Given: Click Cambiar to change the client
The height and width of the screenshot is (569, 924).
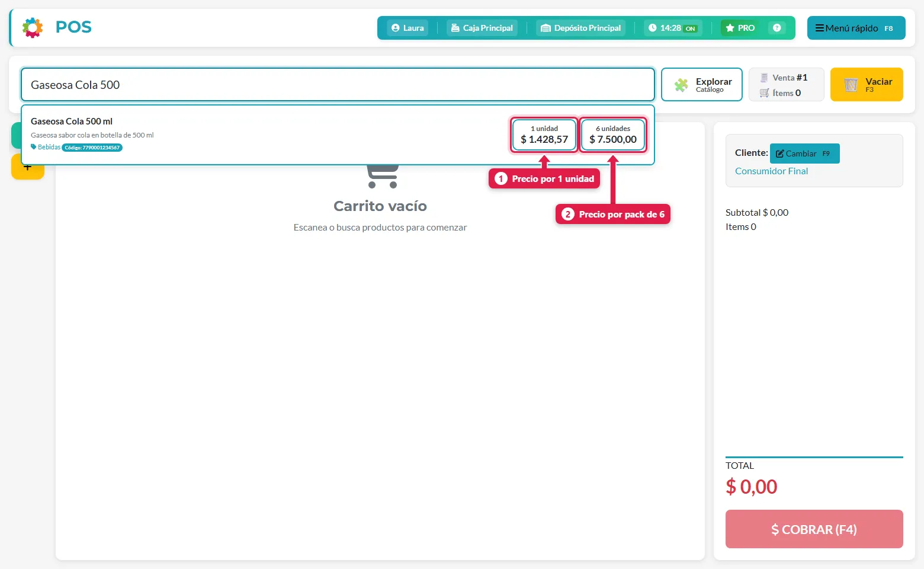Looking at the screenshot, I should pos(804,154).
